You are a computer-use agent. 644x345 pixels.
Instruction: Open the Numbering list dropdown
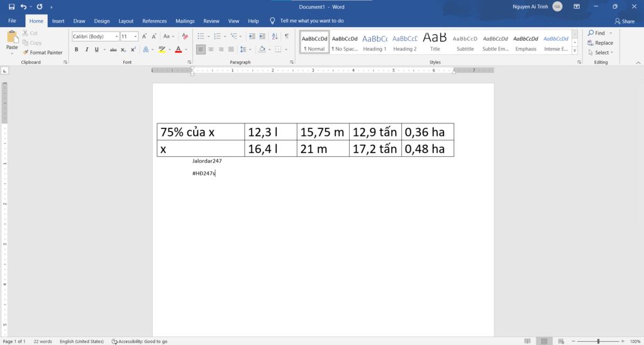point(225,37)
